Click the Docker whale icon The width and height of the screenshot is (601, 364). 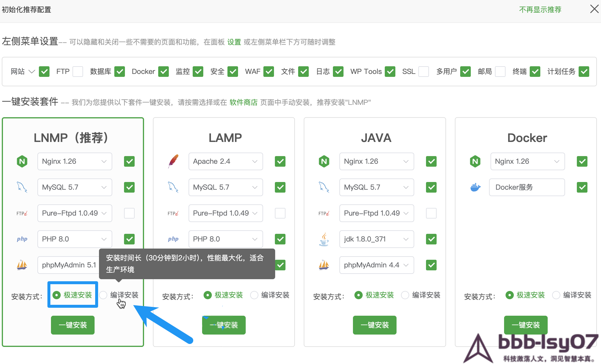coord(475,187)
